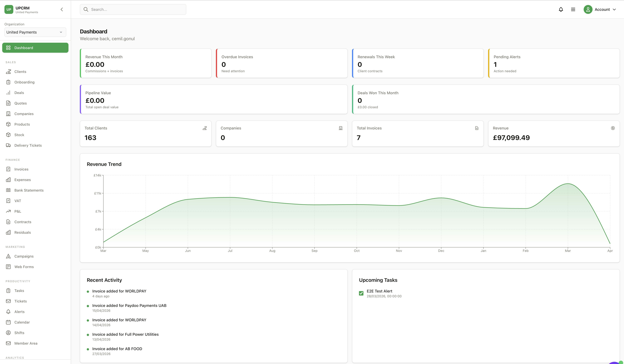Open the United Payments organization dropdown
The height and width of the screenshot is (364, 624).
tap(35, 32)
